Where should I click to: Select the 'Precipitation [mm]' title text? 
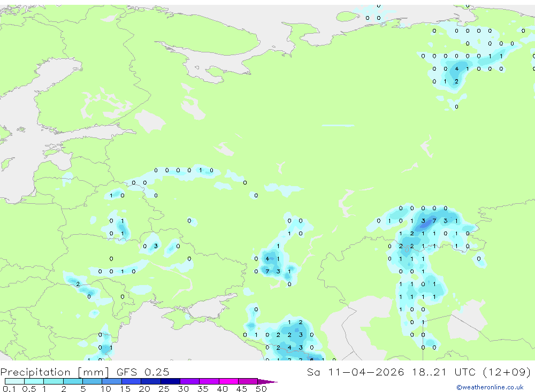[x=55, y=372]
